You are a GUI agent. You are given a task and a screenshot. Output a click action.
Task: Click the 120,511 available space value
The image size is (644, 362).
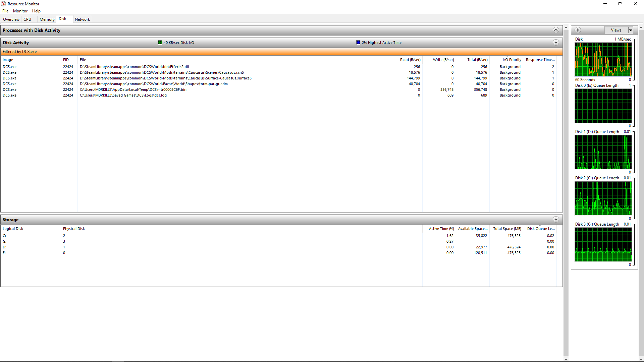[x=480, y=253]
